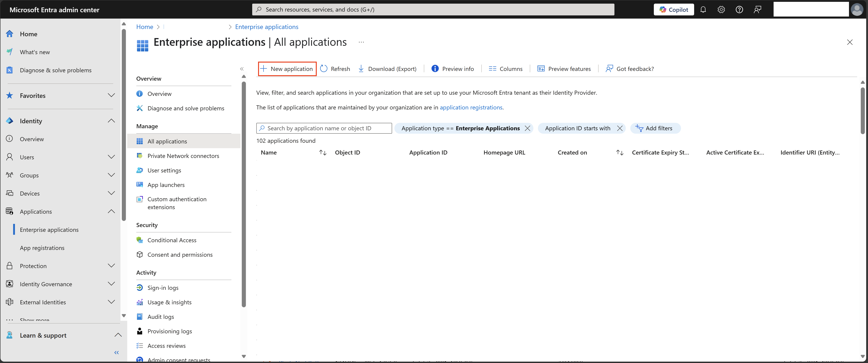Click the user account avatar
The height and width of the screenshot is (363, 868).
[857, 10]
